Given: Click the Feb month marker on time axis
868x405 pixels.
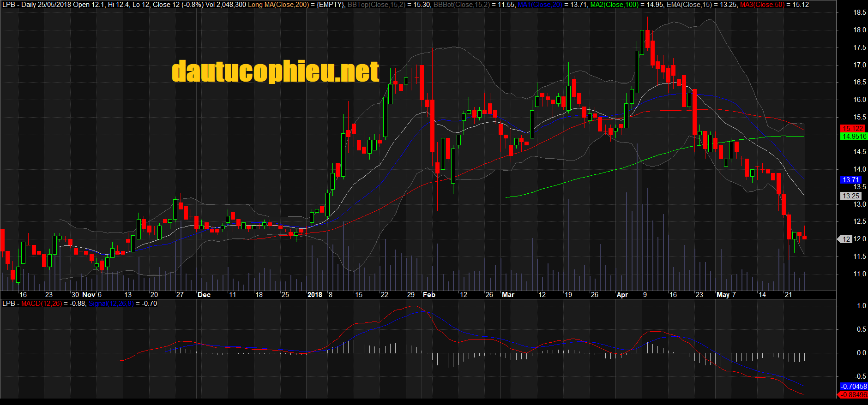Looking at the screenshot, I should 429,295.
